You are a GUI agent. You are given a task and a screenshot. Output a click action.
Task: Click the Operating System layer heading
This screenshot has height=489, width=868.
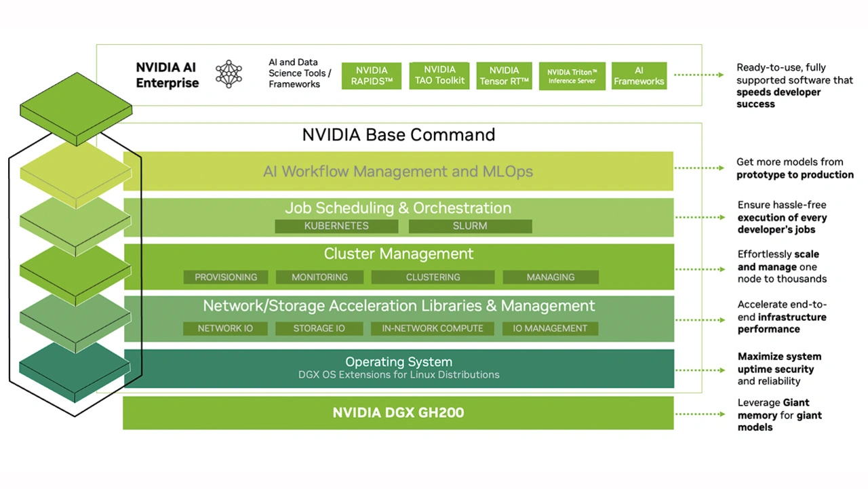398,362
